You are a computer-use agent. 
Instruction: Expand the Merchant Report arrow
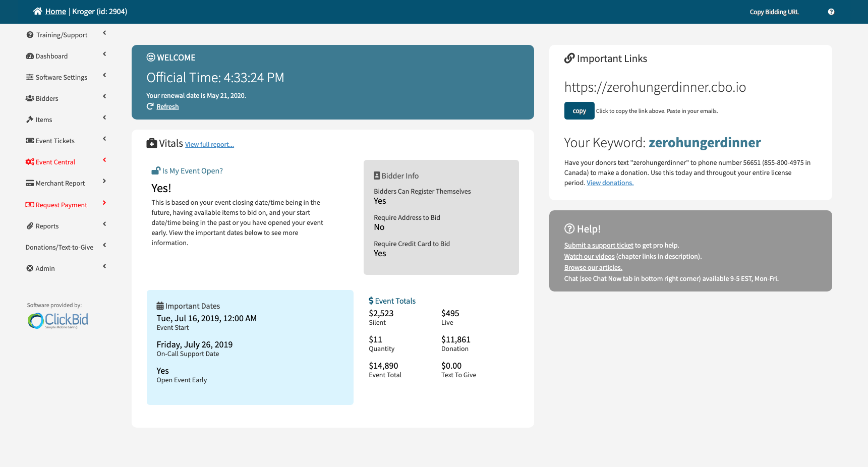(104, 181)
